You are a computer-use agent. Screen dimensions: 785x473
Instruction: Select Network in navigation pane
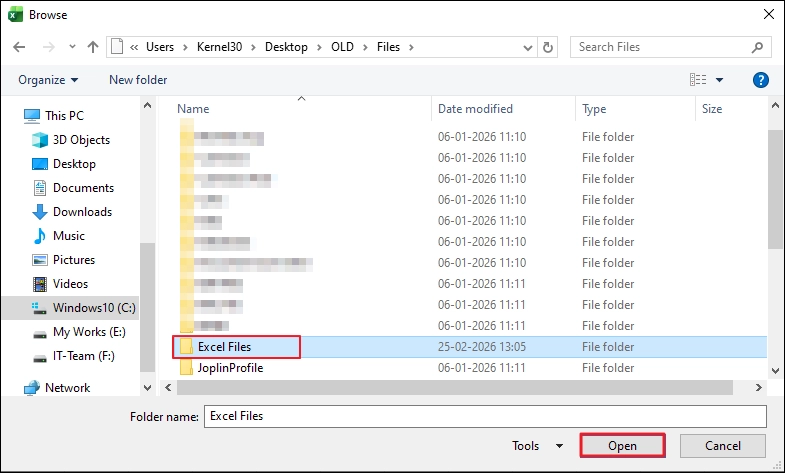[67, 388]
